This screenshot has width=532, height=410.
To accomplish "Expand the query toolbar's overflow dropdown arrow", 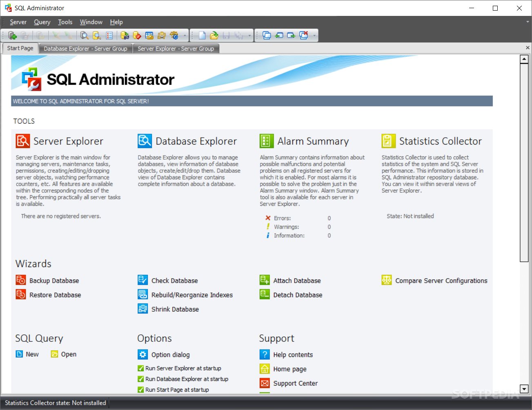I will 250,36.
